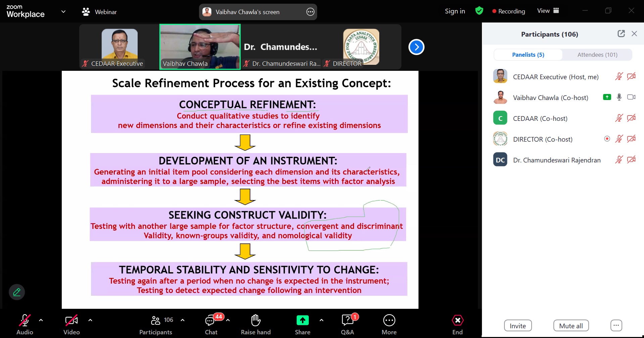Select the Panelists (5) tab
This screenshot has height=338, width=644.
coord(528,55)
